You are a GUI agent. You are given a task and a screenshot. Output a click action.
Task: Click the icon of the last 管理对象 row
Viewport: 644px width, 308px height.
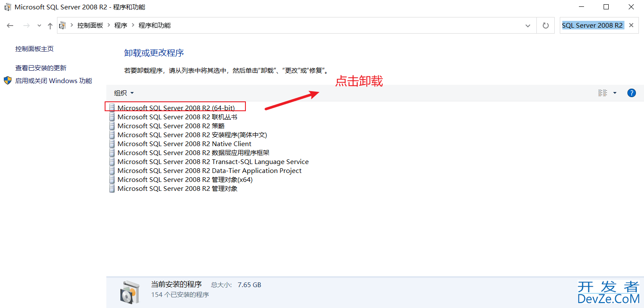coord(112,188)
